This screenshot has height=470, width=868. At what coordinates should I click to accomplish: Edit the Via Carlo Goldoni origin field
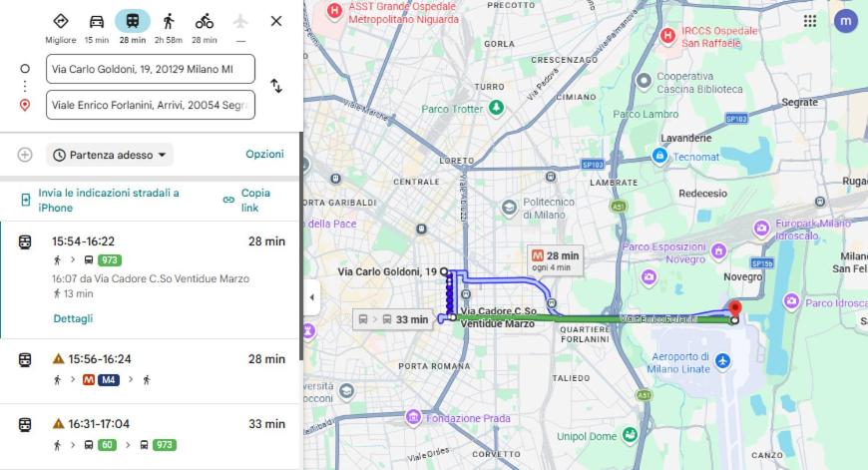(x=151, y=69)
